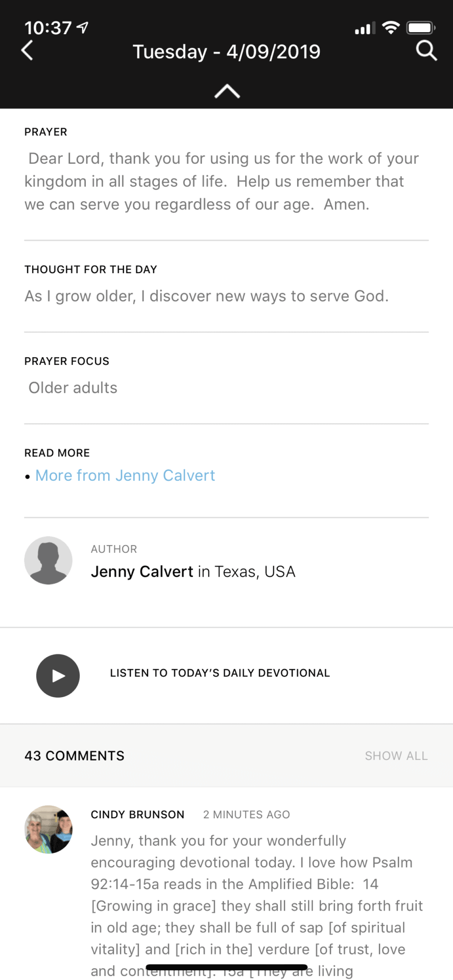
Task: Open More from Jenny Calvert link
Action: (x=125, y=476)
